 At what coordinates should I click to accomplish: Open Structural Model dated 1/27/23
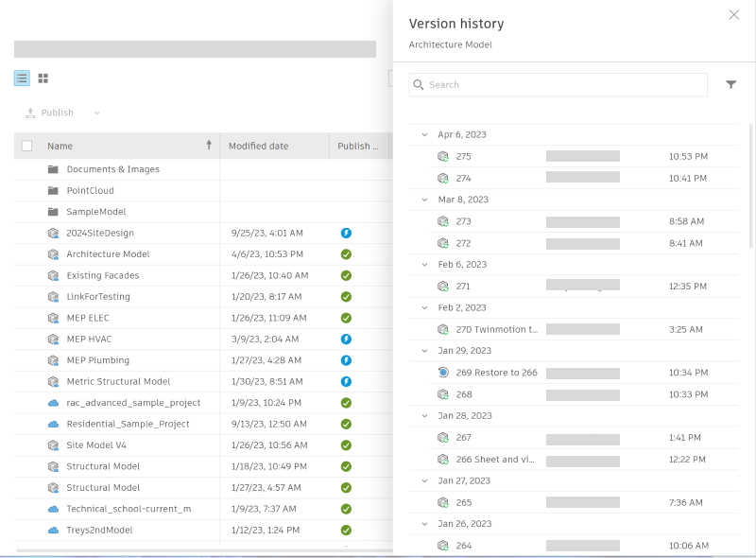click(103, 487)
